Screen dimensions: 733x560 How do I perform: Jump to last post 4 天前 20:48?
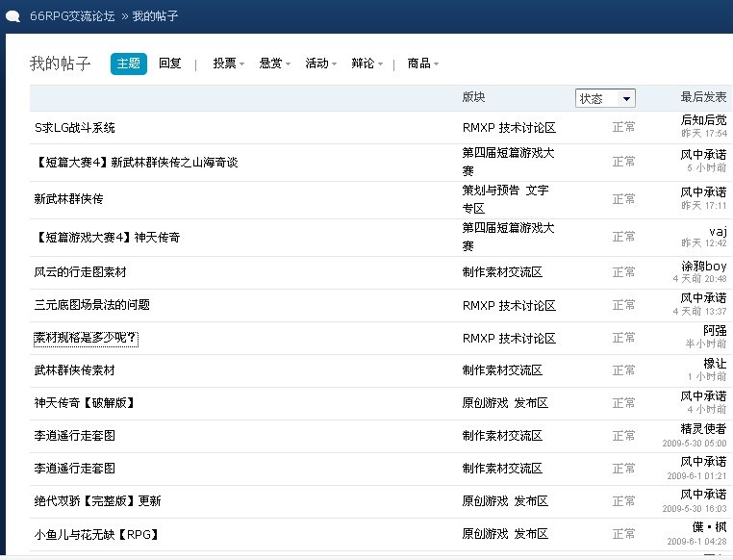(699, 279)
